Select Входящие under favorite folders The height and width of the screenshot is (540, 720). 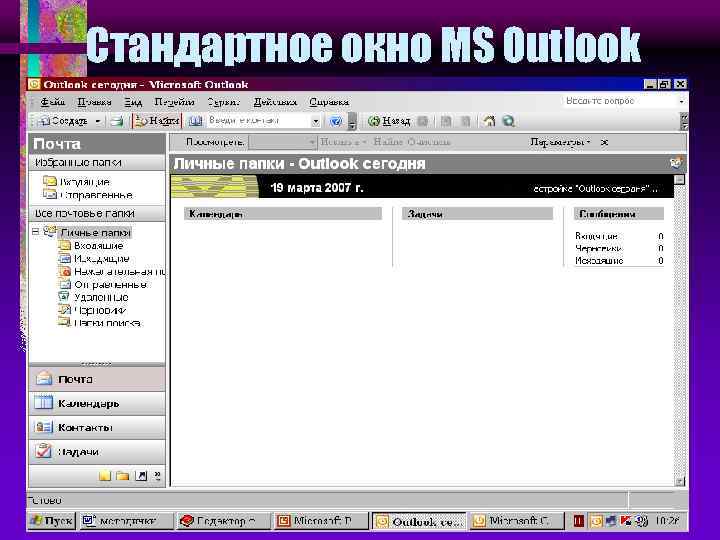point(77,181)
